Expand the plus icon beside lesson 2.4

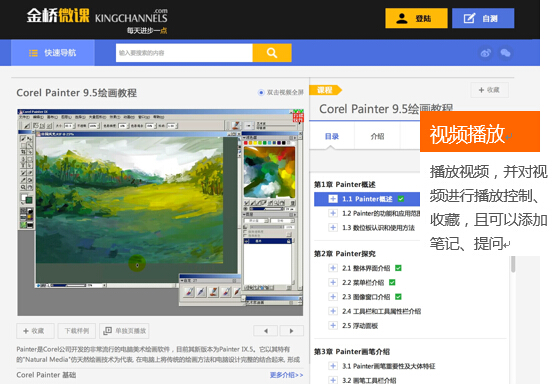click(x=333, y=311)
